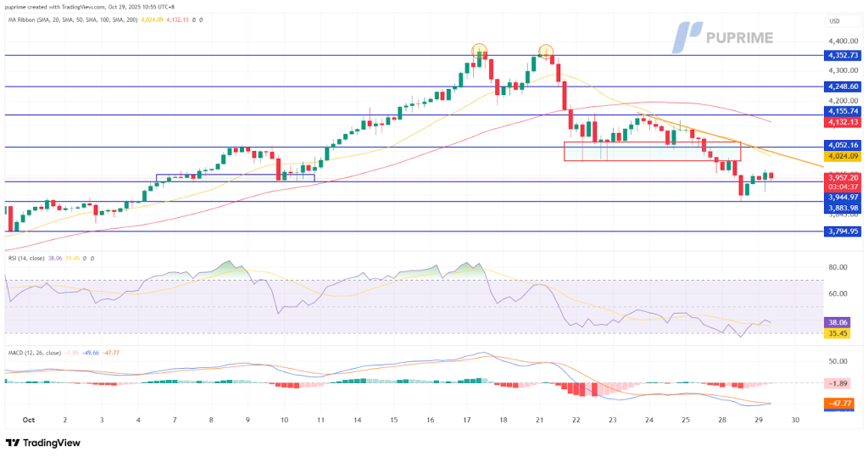Select the first double-top circle marker
This screenshot has width=868, height=457.
[x=480, y=51]
